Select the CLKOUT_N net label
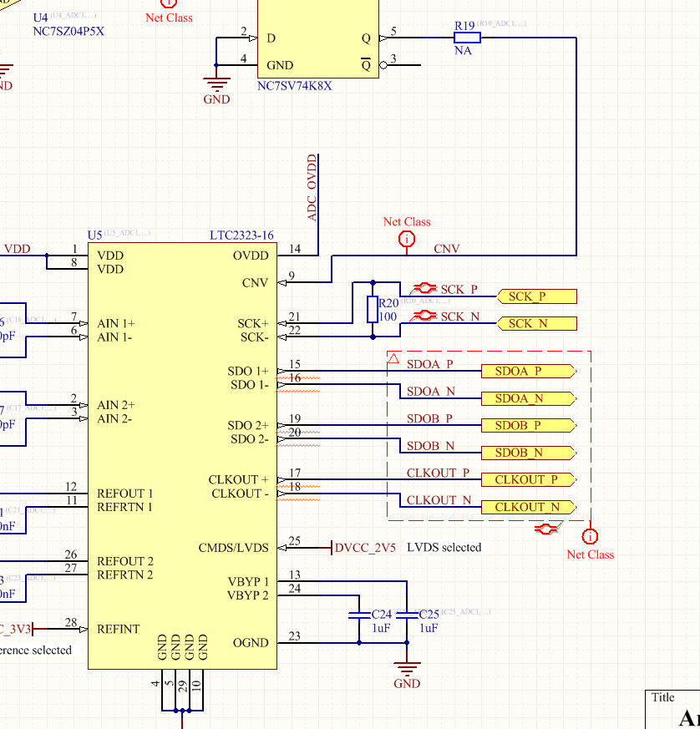This screenshot has width=700, height=729. (x=439, y=500)
